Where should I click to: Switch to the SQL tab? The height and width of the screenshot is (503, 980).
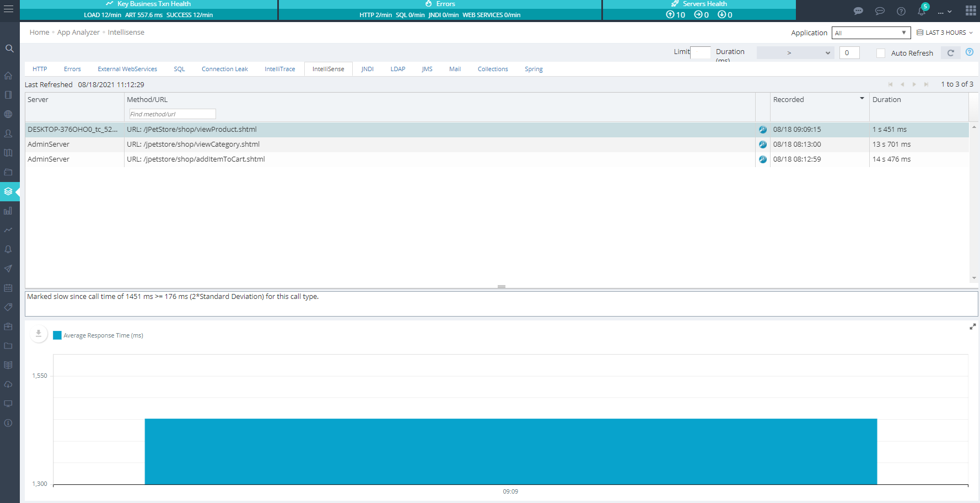point(179,69)
